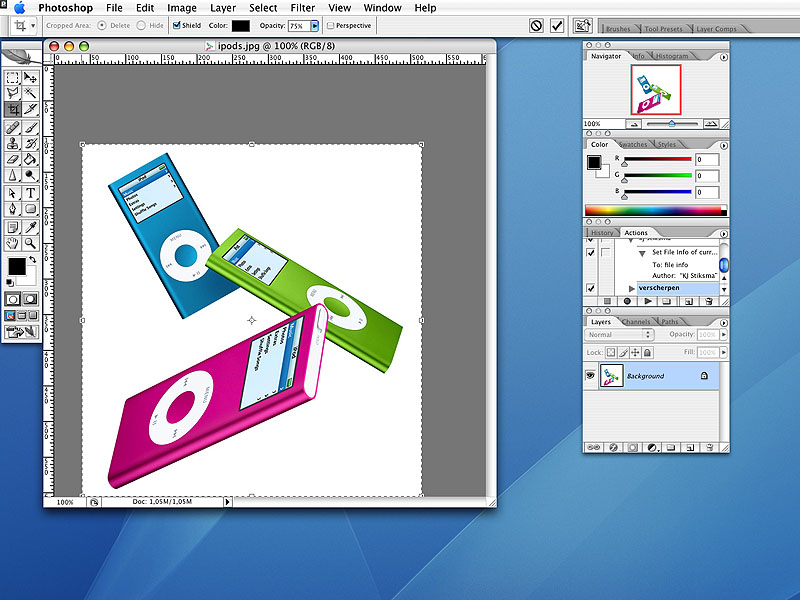This screenshot has width=800, height=600.
Task: Choose the Type tool
Action: point(31,193)
